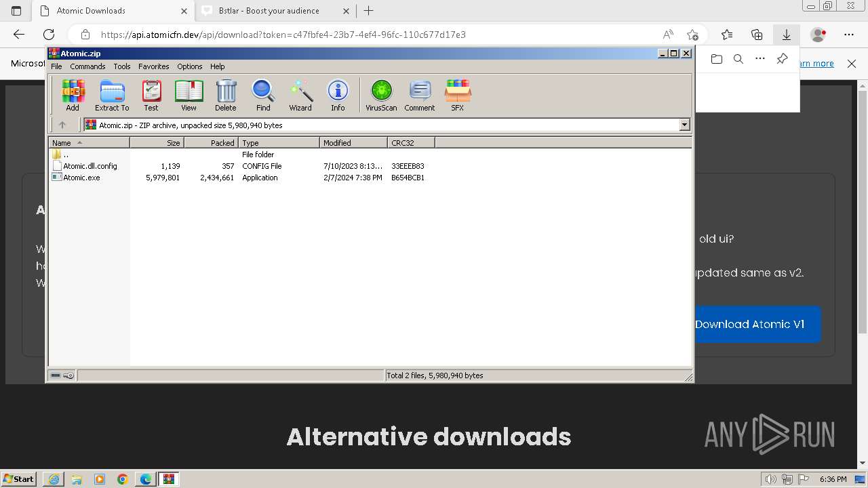Open the Commands menu
The height and width of the screenshot is (488, 868).
(x=87, y=66)
